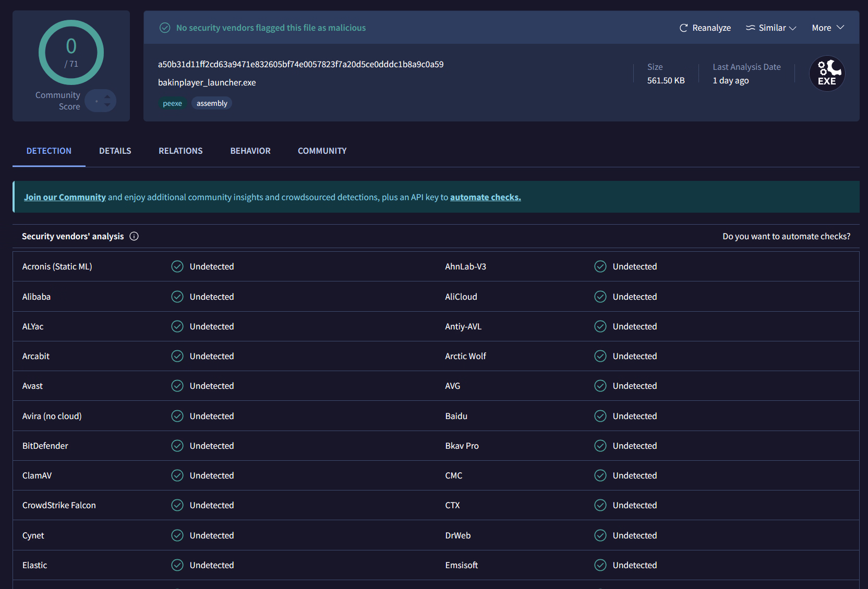Vote down in the community score control
The width and height of the screenshot is (868, 589).
point(107,105)
